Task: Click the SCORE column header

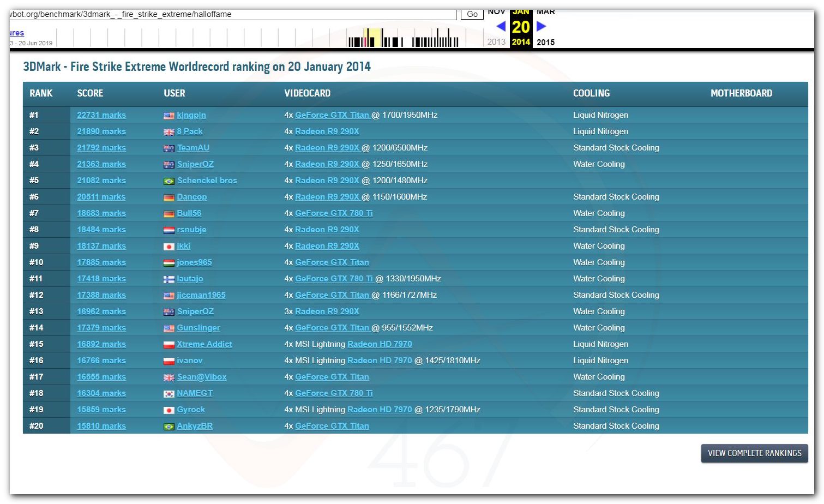Action: [x=90, y=93]
